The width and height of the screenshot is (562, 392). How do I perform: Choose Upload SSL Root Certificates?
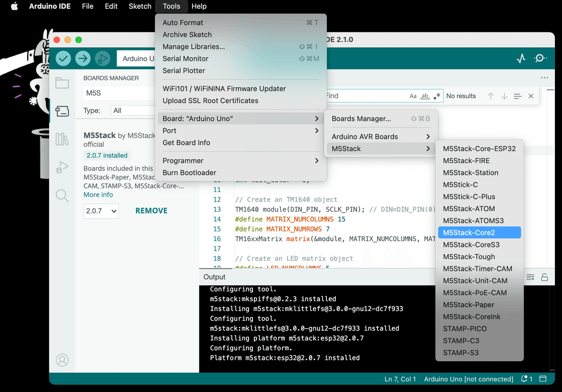tap(241, 101)
